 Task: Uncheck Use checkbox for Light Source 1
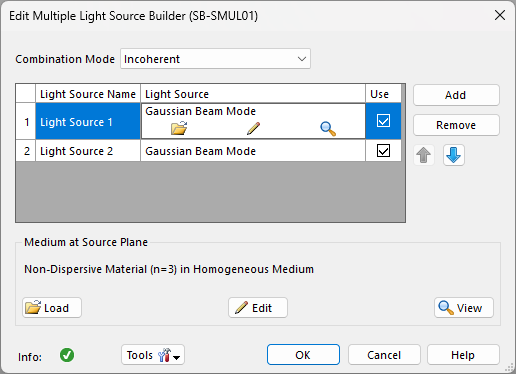click(x=383, y=121)
